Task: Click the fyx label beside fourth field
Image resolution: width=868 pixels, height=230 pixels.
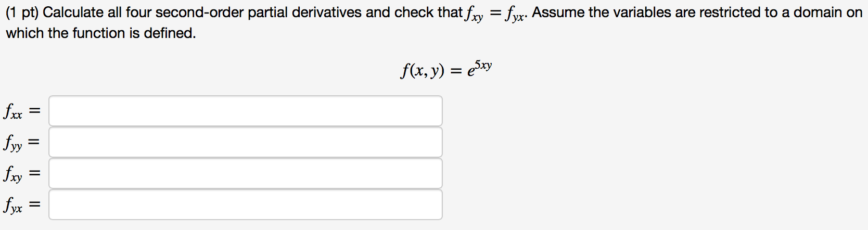Action: (14, 205)
